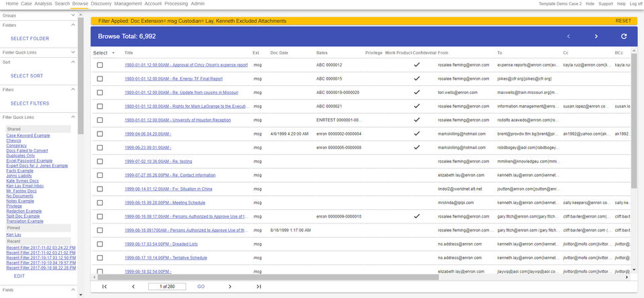Open the Discovery menu tab
This screenshot has height=298, width=644.
pos(101,4)
